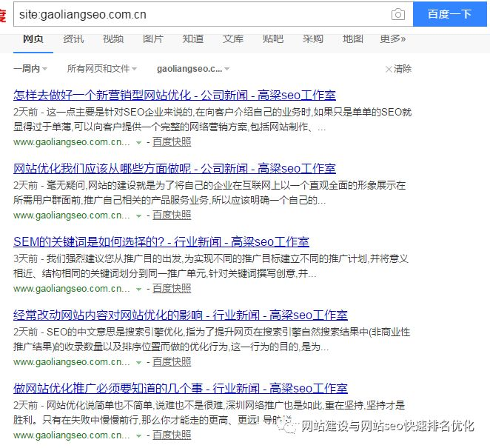Open the 一周内 time filter dropdown
This screenshot has width=490, height=448.
click(x=30, y=68)
